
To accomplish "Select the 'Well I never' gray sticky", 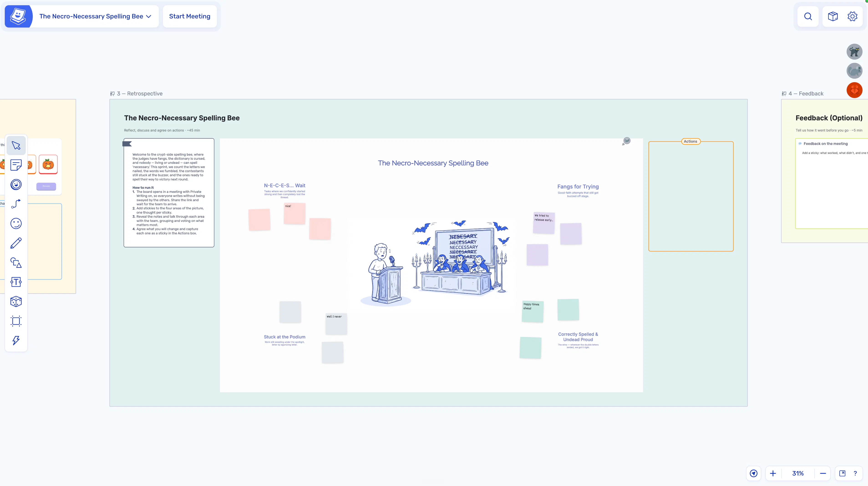I will pyautogui.click(x=336, y=324).
